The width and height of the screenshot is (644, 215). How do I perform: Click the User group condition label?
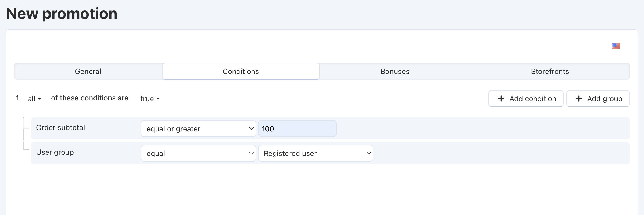[x=55, y=152]
